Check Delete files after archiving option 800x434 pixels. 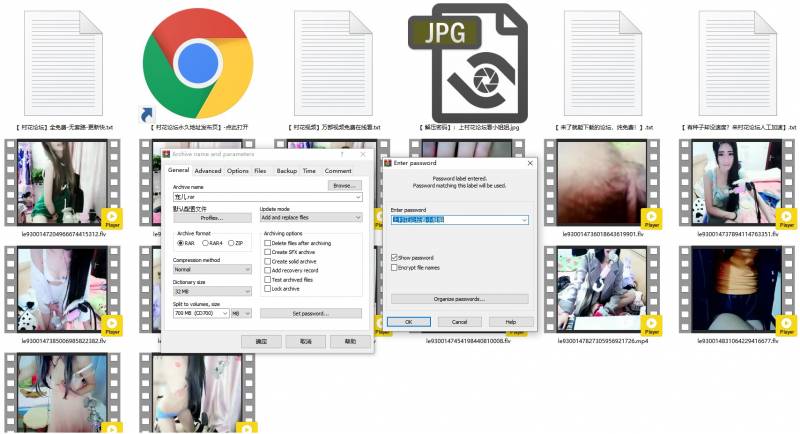[x=267, y=243]
